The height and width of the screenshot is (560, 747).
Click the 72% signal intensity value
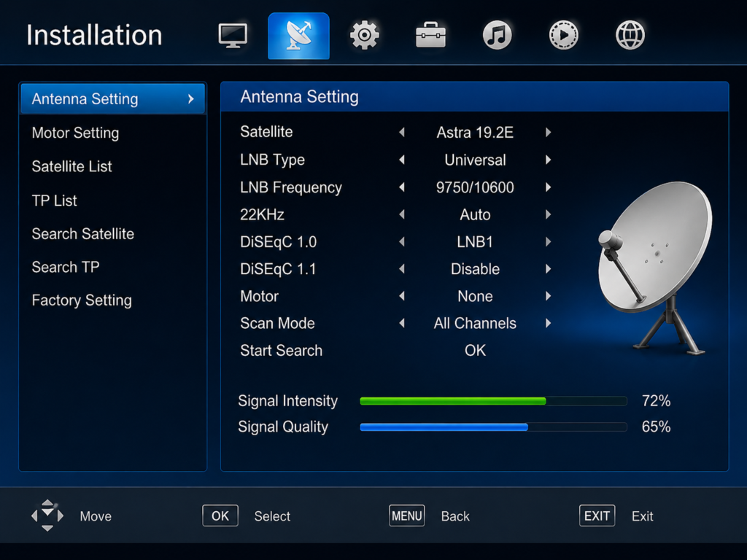tap(656, 401)
